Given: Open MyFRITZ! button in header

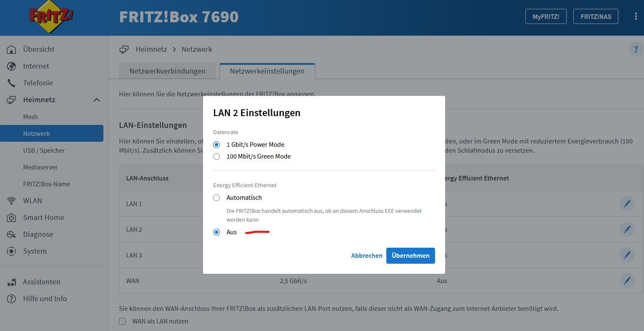Looking at the screenshot, I should click(546, 17).
